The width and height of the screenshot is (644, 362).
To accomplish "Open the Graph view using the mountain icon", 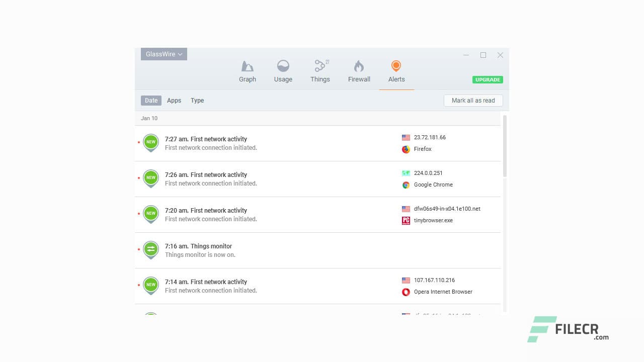I will click(x=247, y=66).
